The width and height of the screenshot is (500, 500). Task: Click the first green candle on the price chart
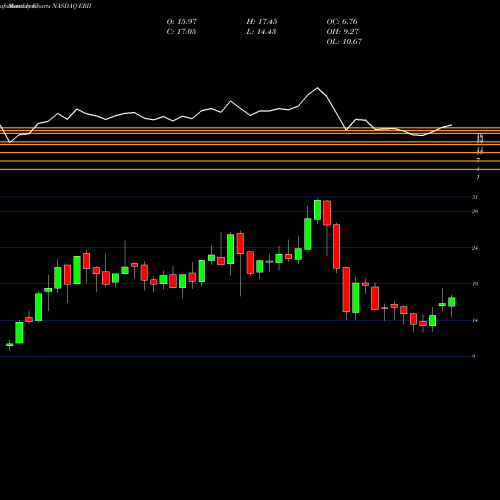[10, 345]
